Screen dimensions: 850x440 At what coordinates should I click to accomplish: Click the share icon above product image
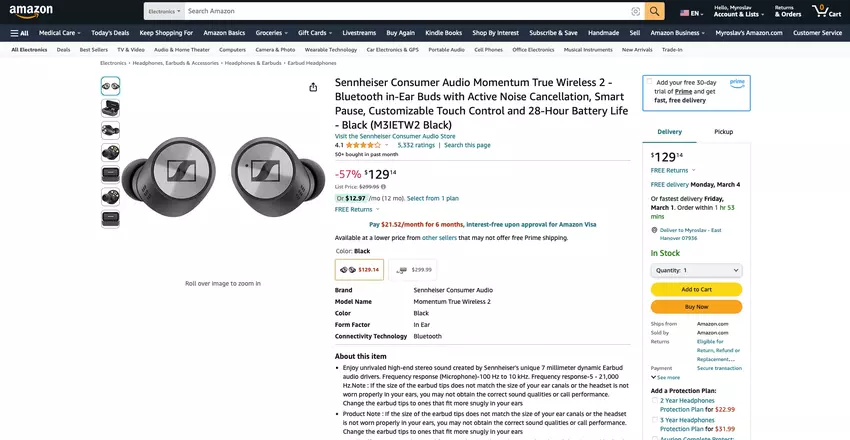[314, 87]
